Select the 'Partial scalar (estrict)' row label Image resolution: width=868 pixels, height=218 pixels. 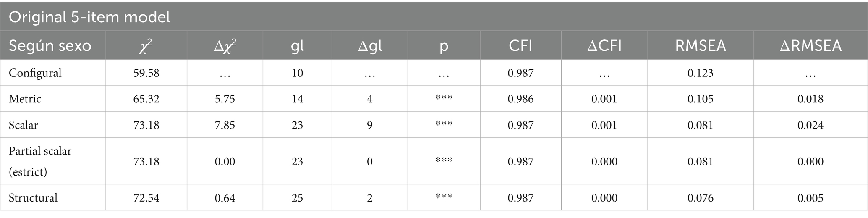point(40,161)
